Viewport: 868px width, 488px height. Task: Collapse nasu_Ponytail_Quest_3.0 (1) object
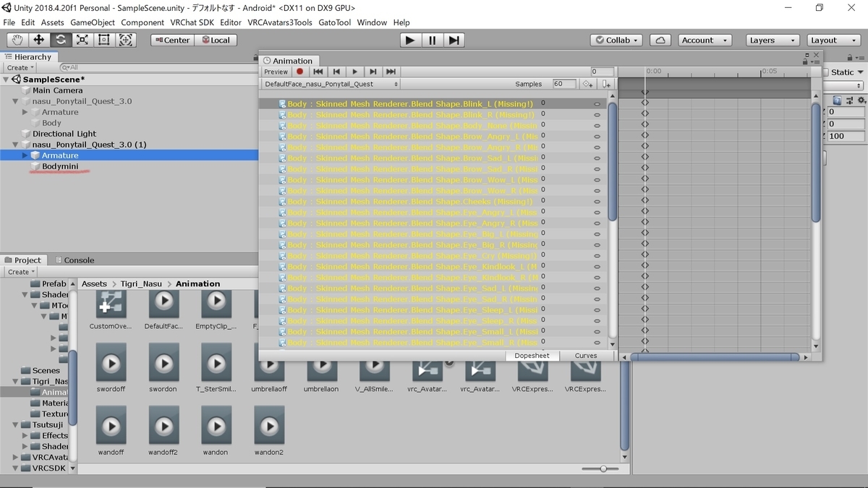click(x=16, y=145)
